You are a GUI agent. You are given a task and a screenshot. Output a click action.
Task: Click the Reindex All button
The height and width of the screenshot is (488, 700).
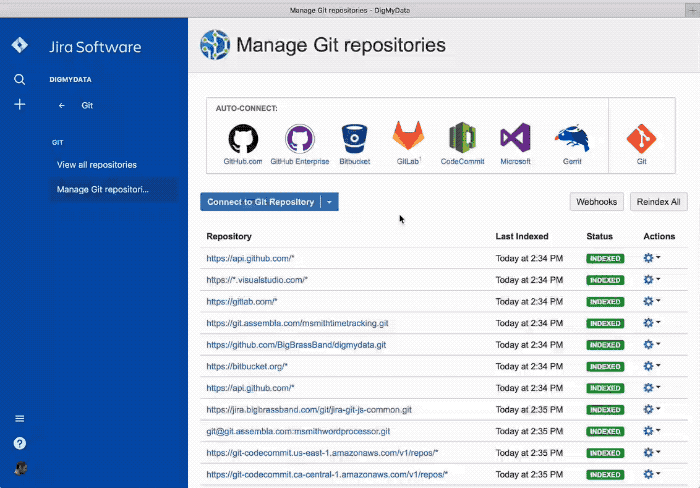pos(658,202)
